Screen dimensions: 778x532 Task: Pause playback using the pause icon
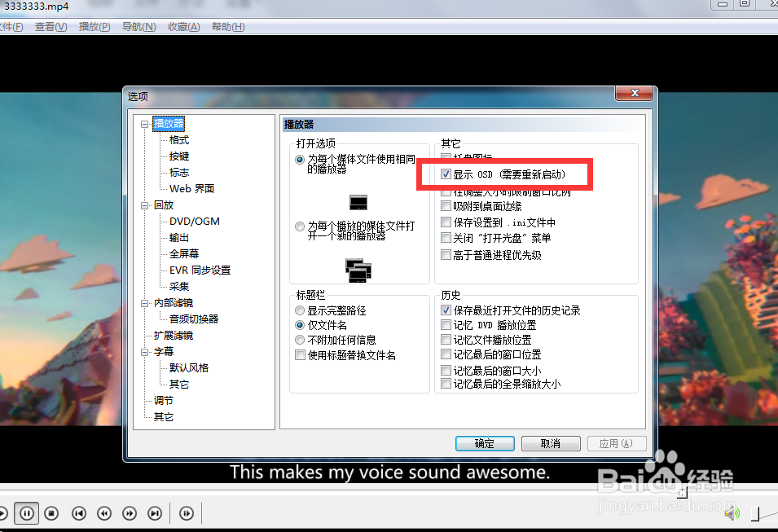tap(27, 513)
